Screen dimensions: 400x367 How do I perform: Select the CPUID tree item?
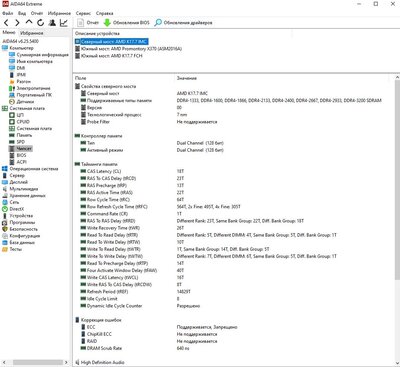click(x=23, y=122)
